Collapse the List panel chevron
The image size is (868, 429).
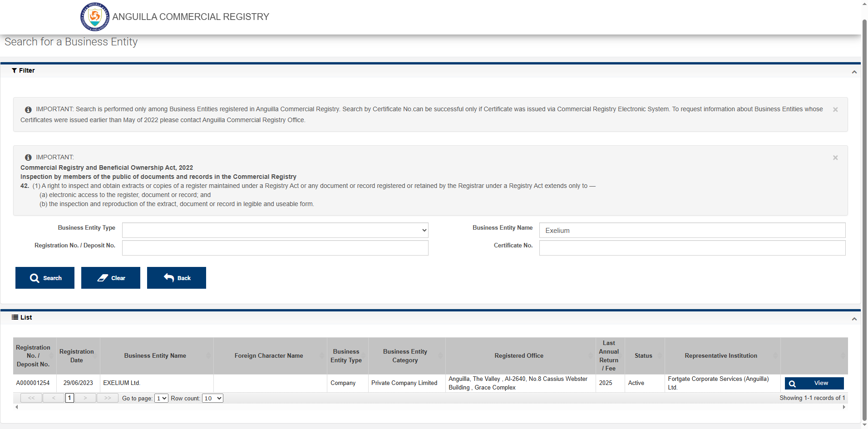[x=854, y=319]
